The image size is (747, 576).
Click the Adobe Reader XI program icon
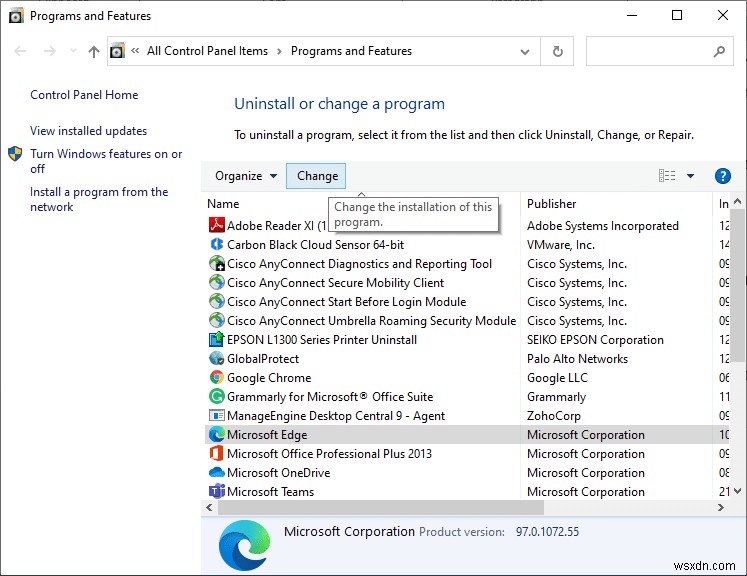click(x=217, y=225)
